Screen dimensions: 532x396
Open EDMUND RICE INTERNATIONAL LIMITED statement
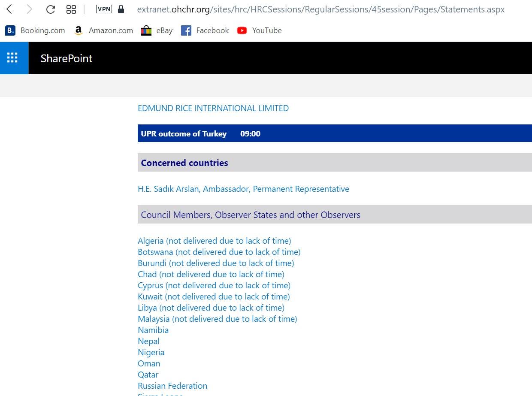213,108
